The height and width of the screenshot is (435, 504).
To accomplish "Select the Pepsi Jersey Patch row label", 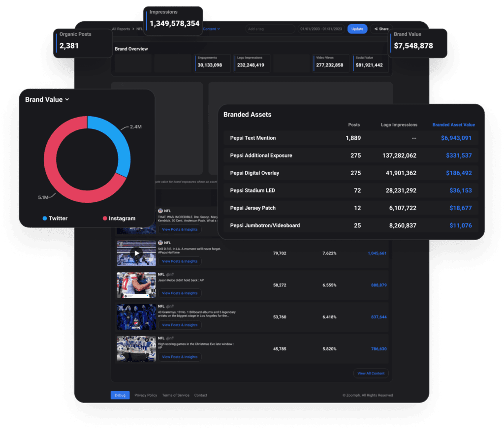I will point(252,208).
